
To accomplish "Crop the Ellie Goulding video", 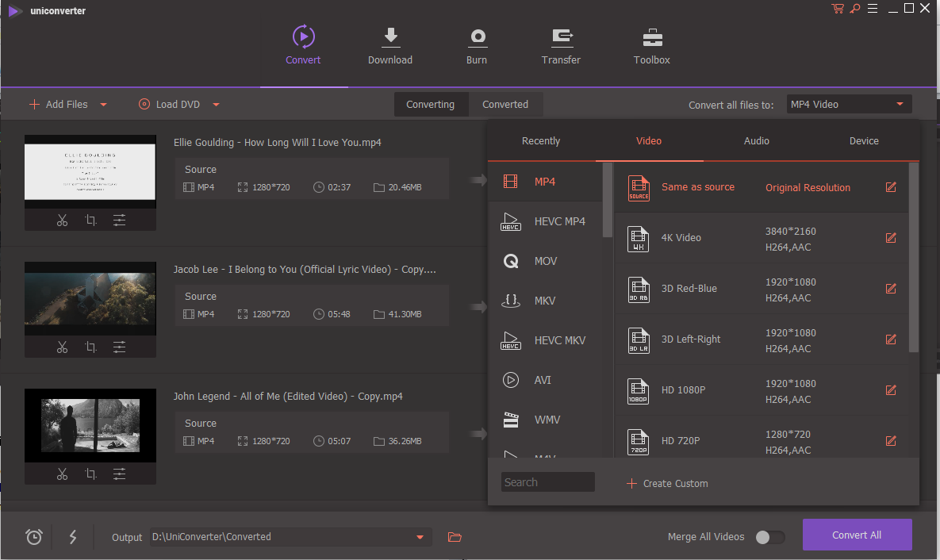I will [90, 220].
